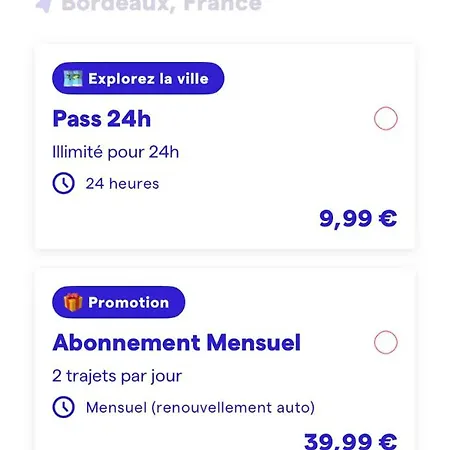
Task: Click Mensuel (renouvellement auto) label
Action: point(200,408)
